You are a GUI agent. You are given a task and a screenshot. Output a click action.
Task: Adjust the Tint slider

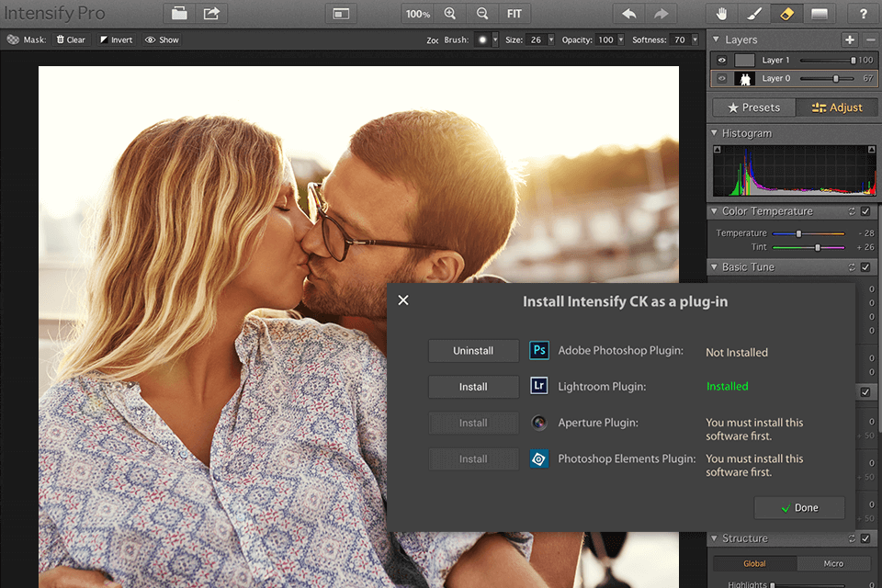808,247
